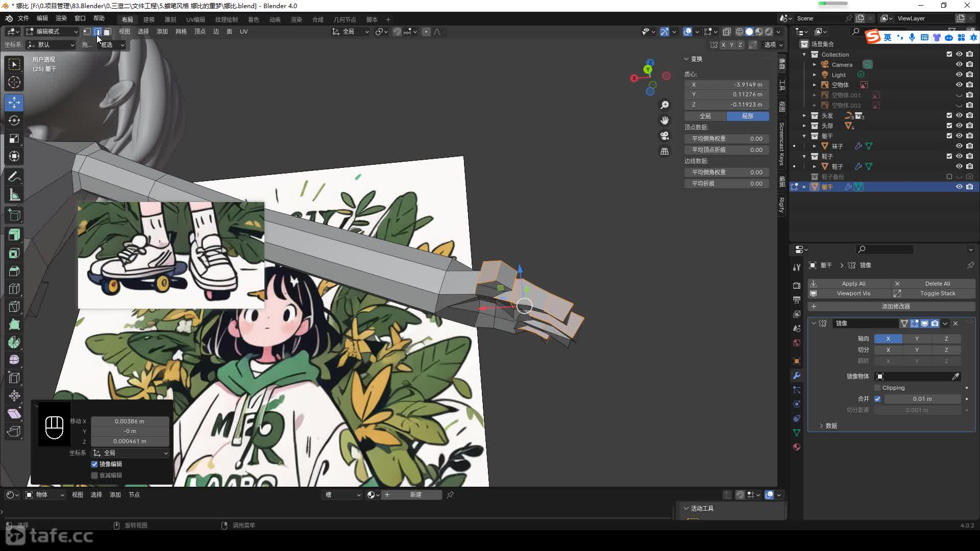980x551 pixels.
Task: Select the Annotate pencil tool
Action: click(14, 177)
